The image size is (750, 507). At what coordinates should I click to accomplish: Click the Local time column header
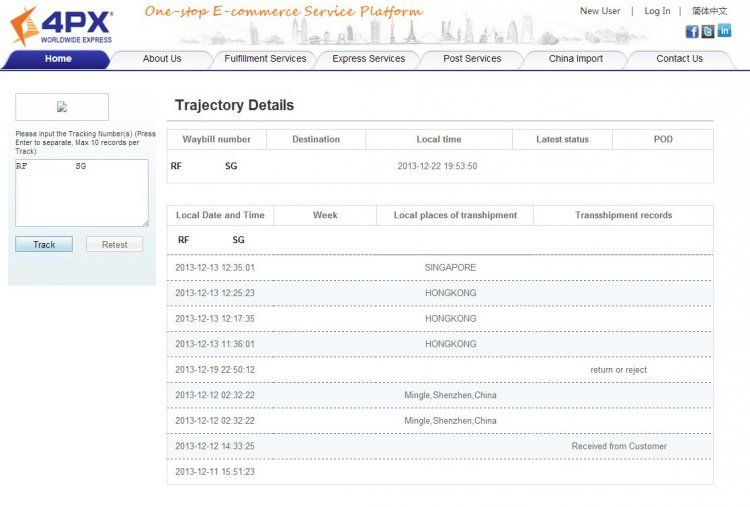click(439, 139)
